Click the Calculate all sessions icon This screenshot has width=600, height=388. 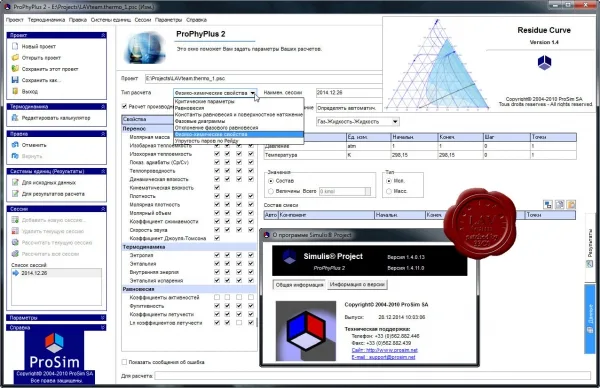(x=15, y=253)
